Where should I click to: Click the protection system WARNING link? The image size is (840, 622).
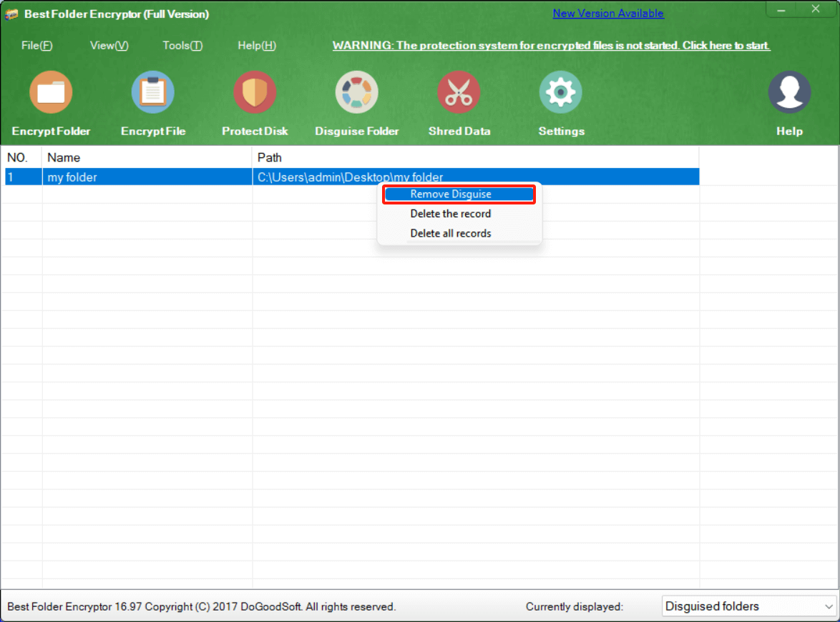551,46
